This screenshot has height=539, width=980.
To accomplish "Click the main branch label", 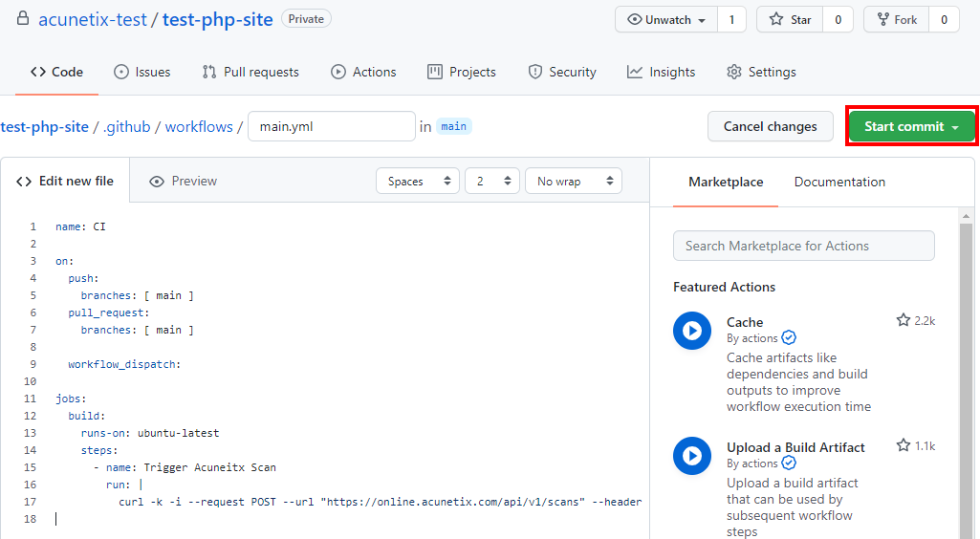I will (454, 126).
